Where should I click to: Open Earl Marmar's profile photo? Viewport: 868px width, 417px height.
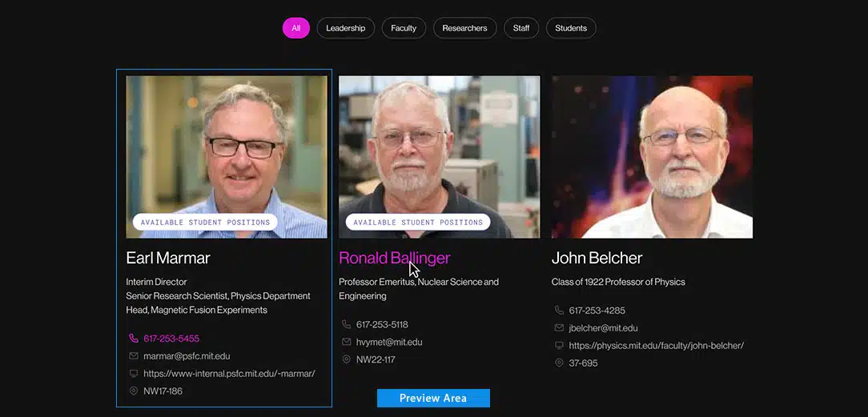coord(227,157)
